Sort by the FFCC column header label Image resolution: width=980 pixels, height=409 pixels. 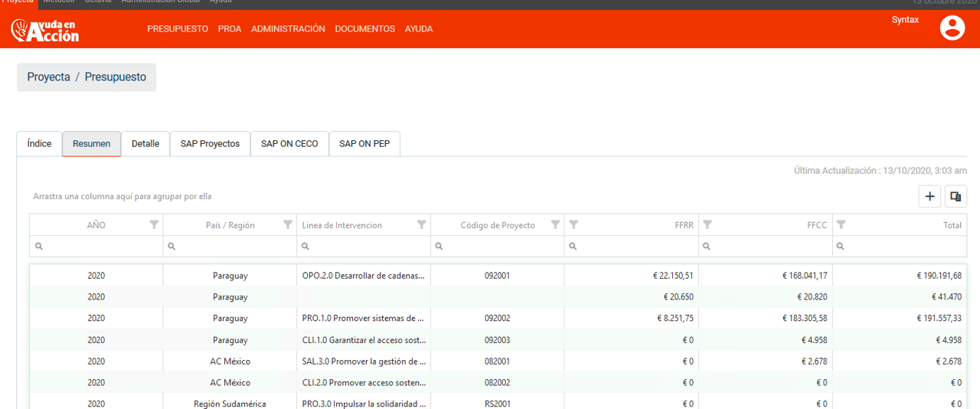point(817,225)
